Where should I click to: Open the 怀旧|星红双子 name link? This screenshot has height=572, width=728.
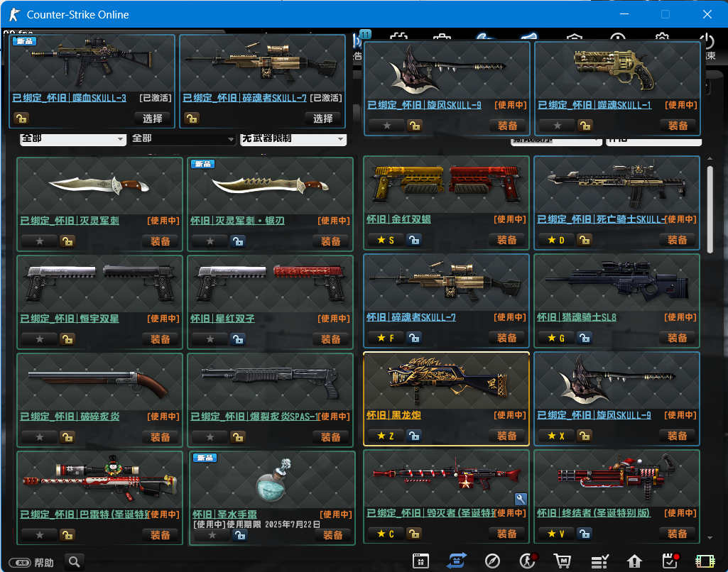pyautogui.click(x=222, y=318)
